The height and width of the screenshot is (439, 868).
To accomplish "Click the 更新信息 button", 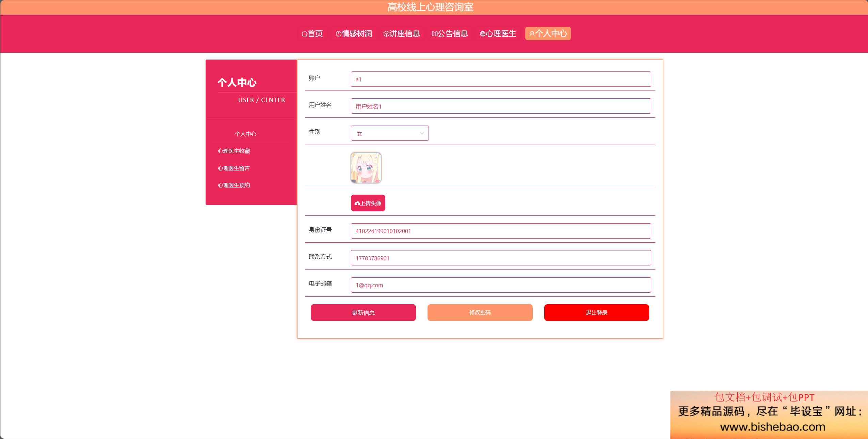I will pos(363,312).
